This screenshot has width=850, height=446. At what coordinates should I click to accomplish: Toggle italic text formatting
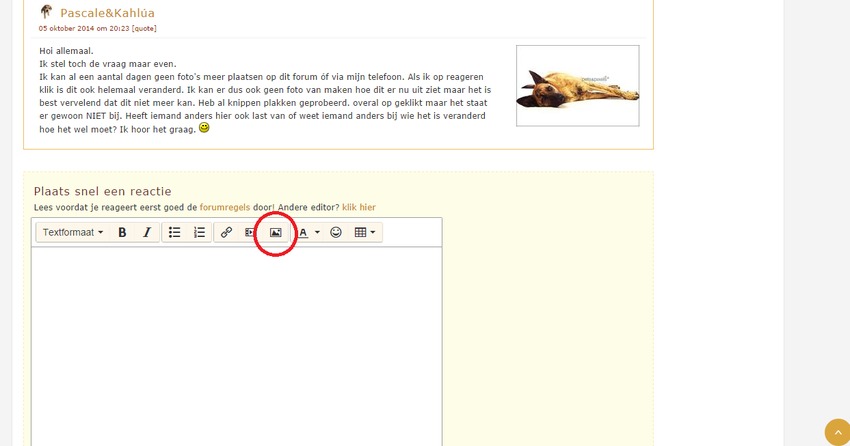tap(147, 232)
